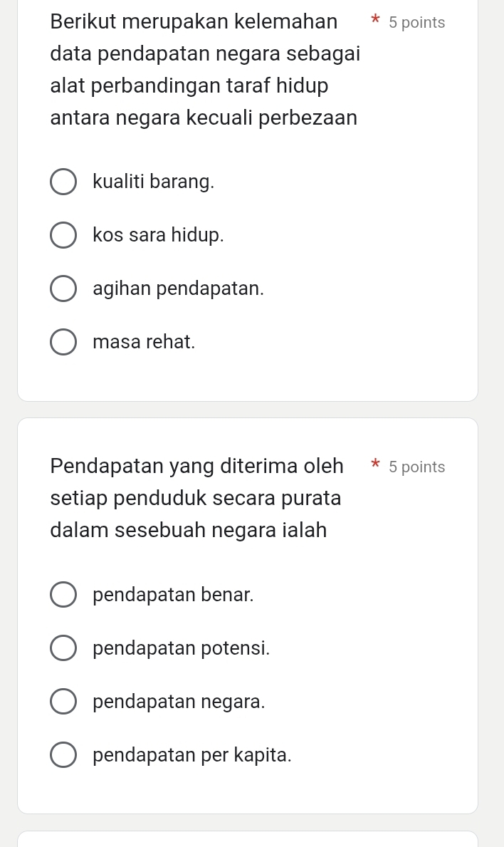Click the 'agihan pendapatan.' answer label text

178,289
